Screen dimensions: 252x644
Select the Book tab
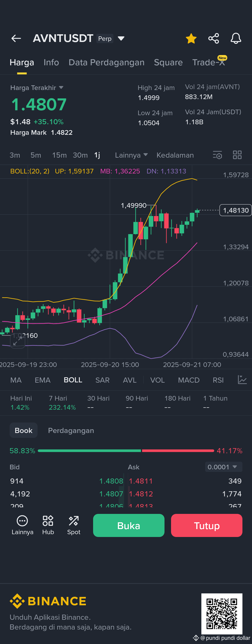[24, 430]
